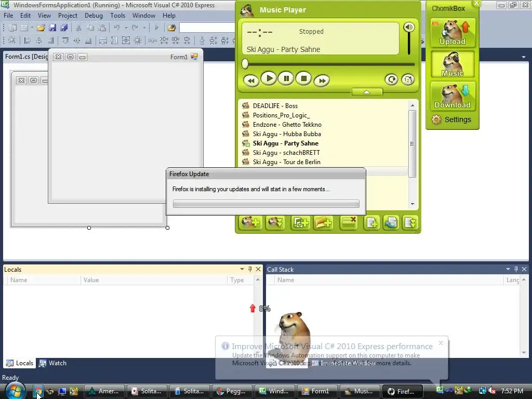Click the add folder button in playlist
The height and width of the screenshot is (399, 532).
tap(323, 222)
